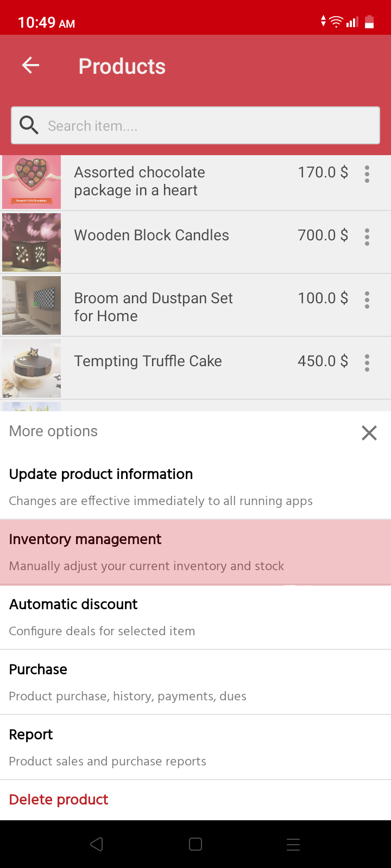
Task: Tap the Wooden Block Candles thumbnail
Action: pos(31,242)
